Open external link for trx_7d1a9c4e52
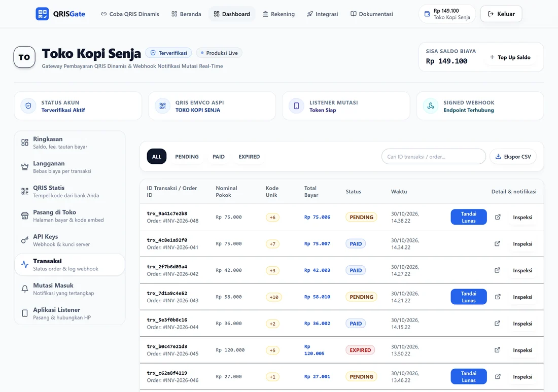The image size is (558, 392). pyautogui.click(x=498, y=297)
